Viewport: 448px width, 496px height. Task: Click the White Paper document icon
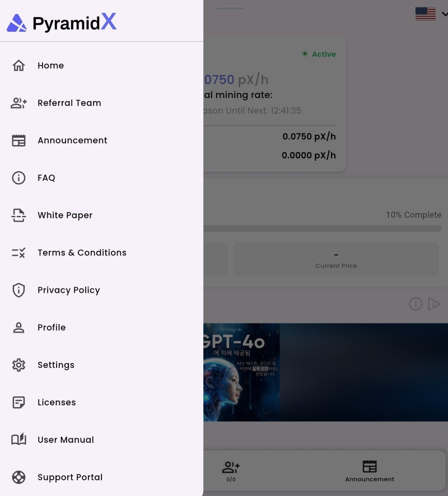point(18,215)
